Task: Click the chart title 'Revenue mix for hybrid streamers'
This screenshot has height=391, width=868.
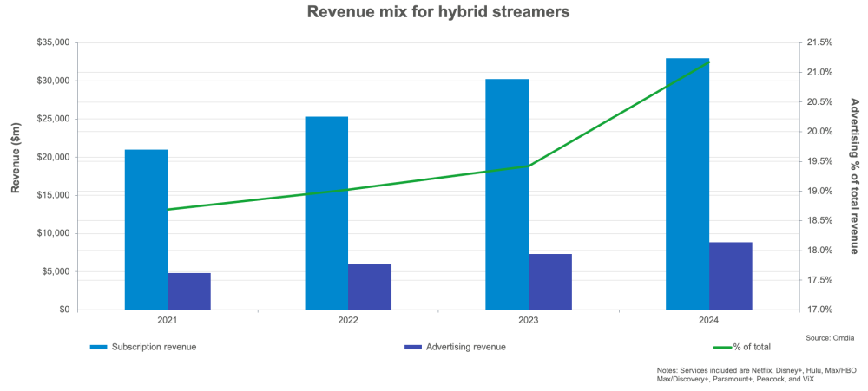Action: [x=437, y=13]
